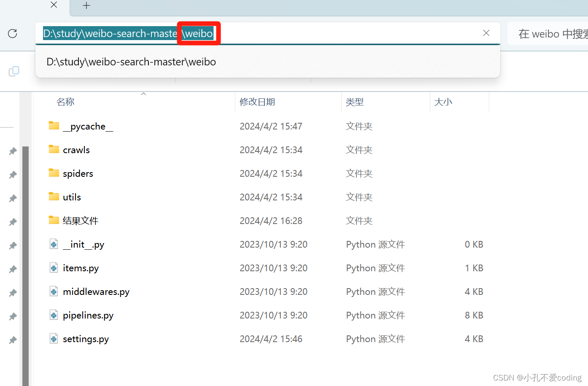Click the eighth pin icon in sidebar
Image resolution: width=588 pixels, height=386 pixels.
(x=13, y=316)
